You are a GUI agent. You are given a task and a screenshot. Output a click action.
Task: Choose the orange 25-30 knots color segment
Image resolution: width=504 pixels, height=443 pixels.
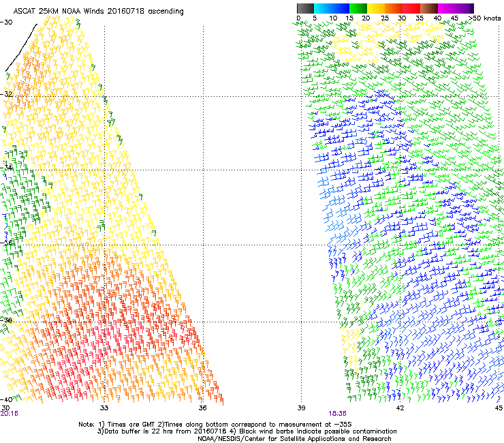[x=394, y=8]
